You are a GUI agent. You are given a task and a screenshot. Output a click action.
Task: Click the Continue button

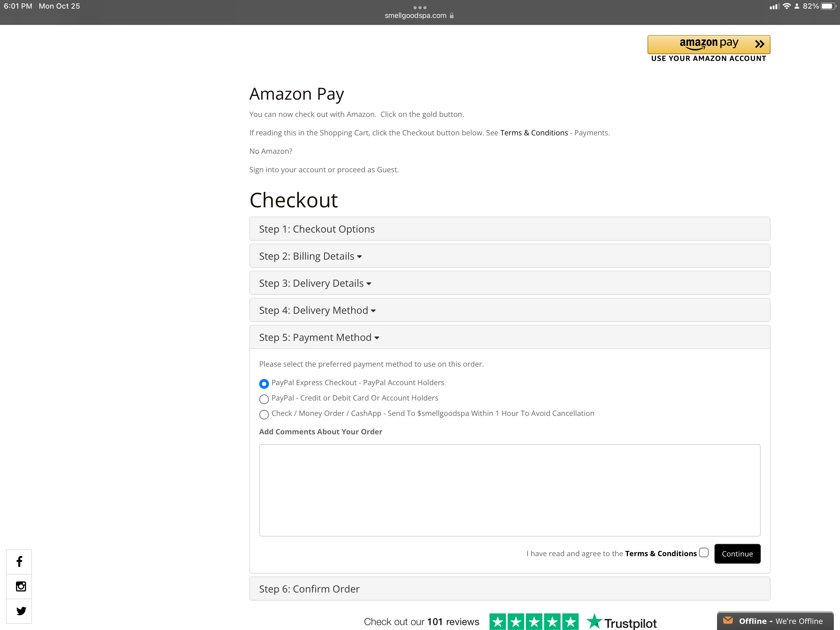click(737, 553)
